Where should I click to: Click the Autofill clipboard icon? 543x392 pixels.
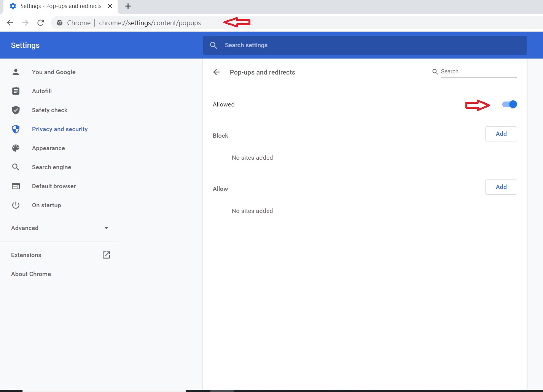pyautogui.click(x=16, y=91)
